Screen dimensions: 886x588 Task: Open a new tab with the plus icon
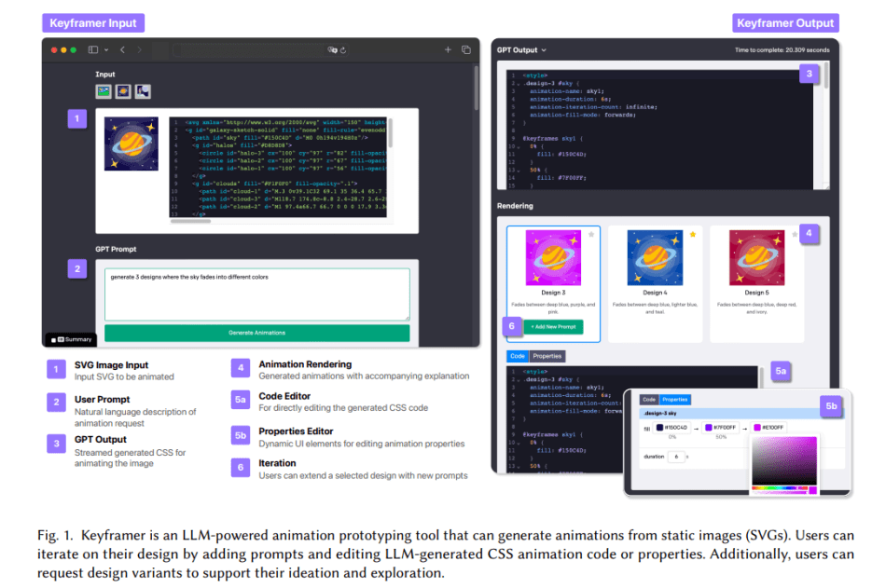tap(448, 49)
